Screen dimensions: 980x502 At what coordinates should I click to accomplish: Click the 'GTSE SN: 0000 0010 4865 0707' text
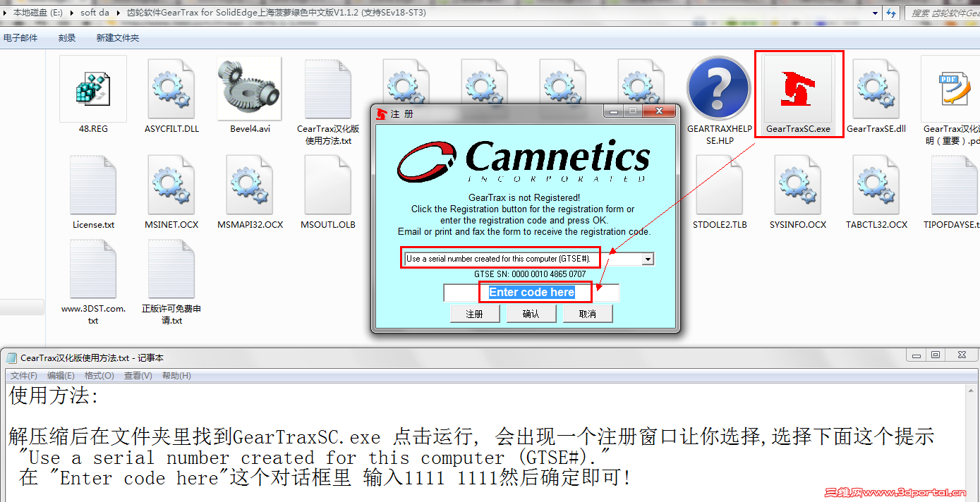530,274
